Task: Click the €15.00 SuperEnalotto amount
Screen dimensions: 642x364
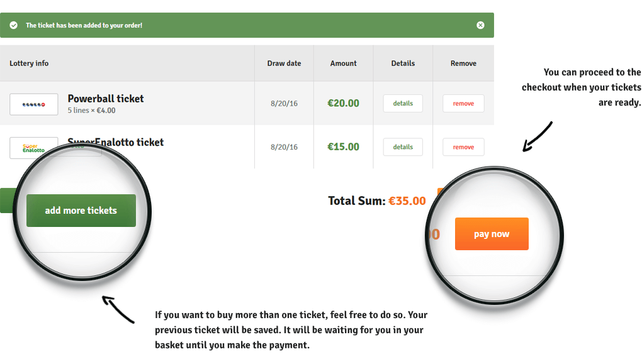Action: [x=343, y=147]
